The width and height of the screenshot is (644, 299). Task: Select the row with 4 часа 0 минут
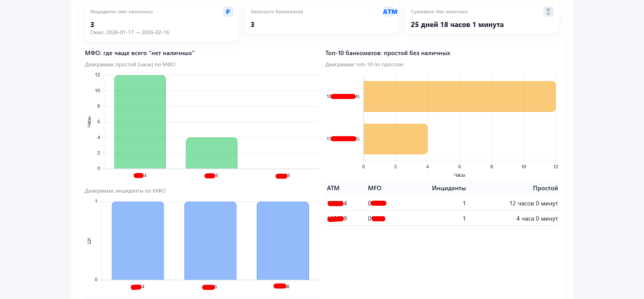(x=442, y=219)
